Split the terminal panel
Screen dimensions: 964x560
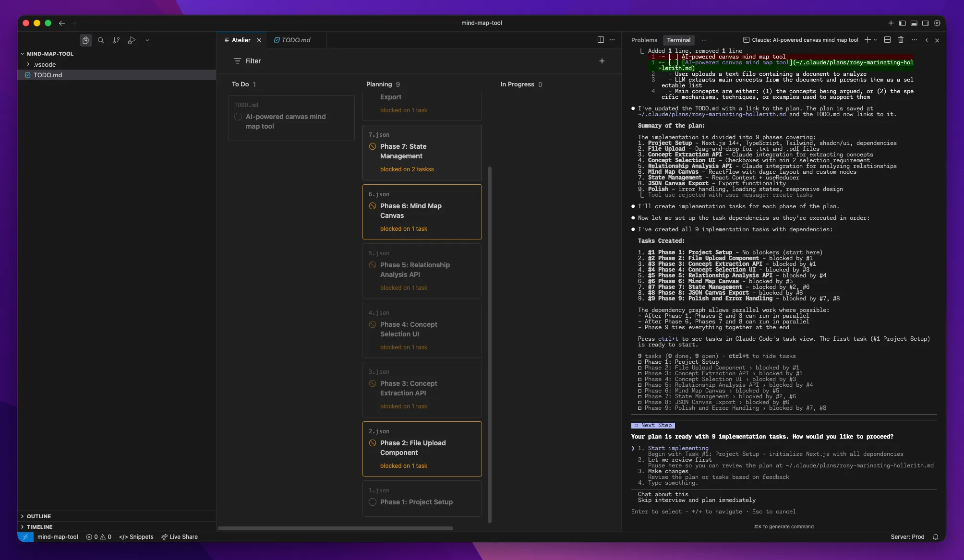point(887,40)
